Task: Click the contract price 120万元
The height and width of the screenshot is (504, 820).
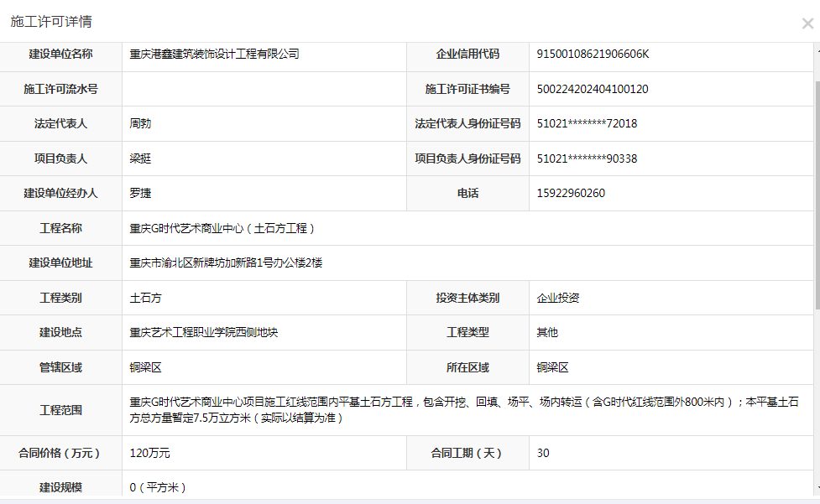Action: click(149, 453)
